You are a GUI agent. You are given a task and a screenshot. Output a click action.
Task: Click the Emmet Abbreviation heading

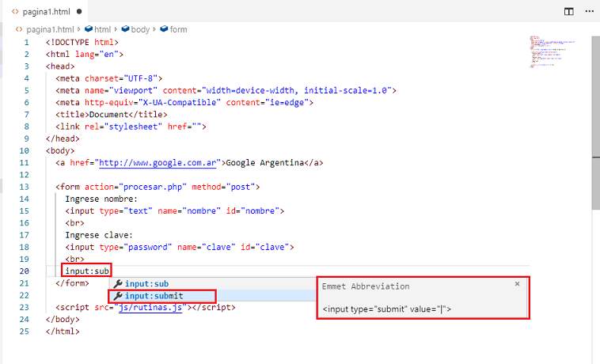tap(366, 286)
